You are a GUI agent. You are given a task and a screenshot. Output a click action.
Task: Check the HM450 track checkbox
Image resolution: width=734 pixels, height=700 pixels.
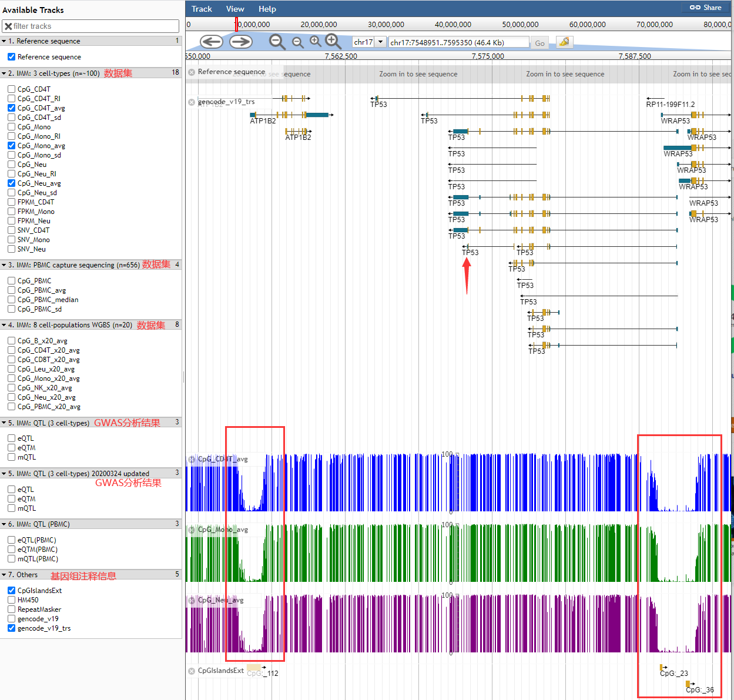click(11, 600)
